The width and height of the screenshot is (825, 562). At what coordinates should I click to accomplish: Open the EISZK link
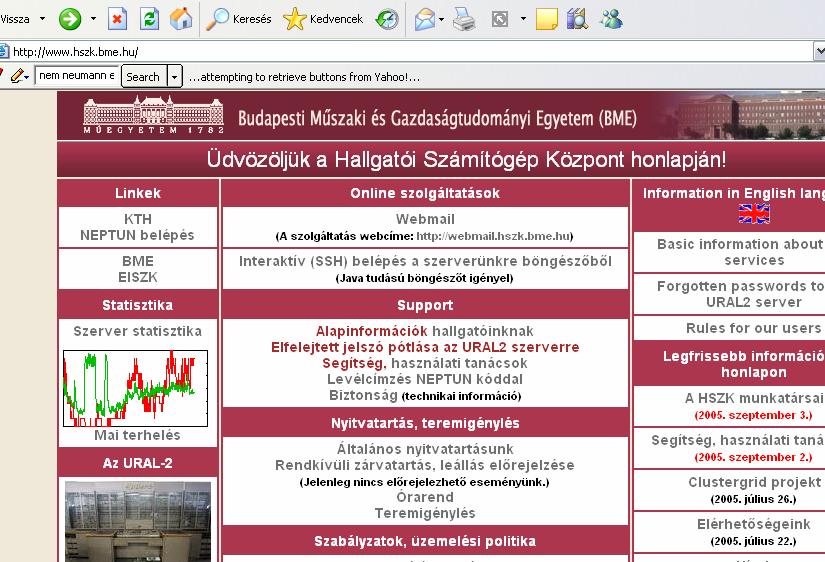tap(138, 277)
